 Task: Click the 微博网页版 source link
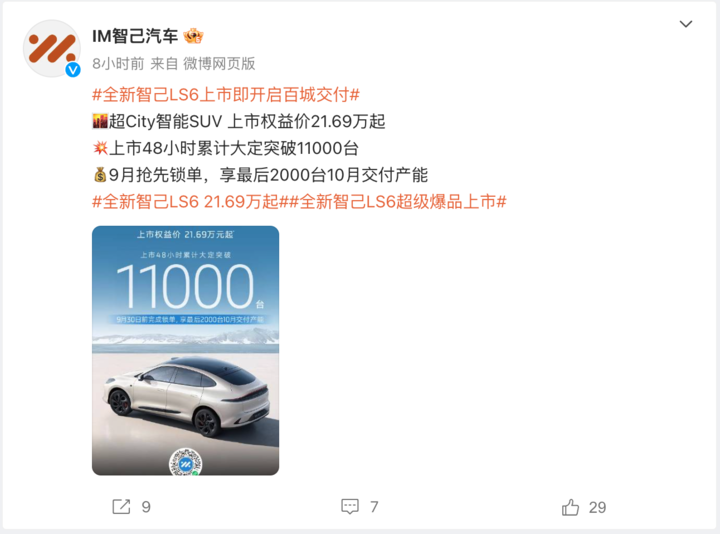pyautogui.click(x=219, y=63)
